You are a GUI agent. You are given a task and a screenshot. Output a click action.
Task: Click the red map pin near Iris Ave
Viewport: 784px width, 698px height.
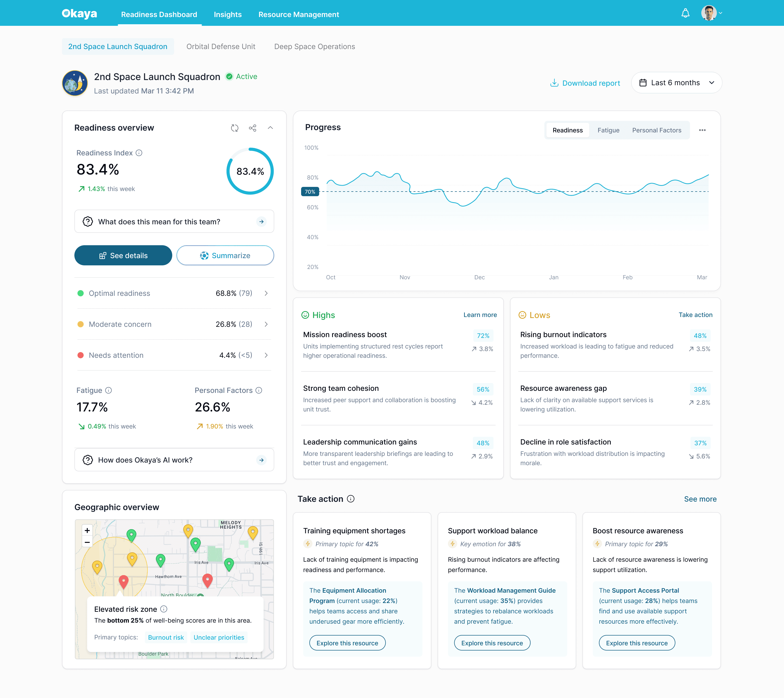pos(207,579)
